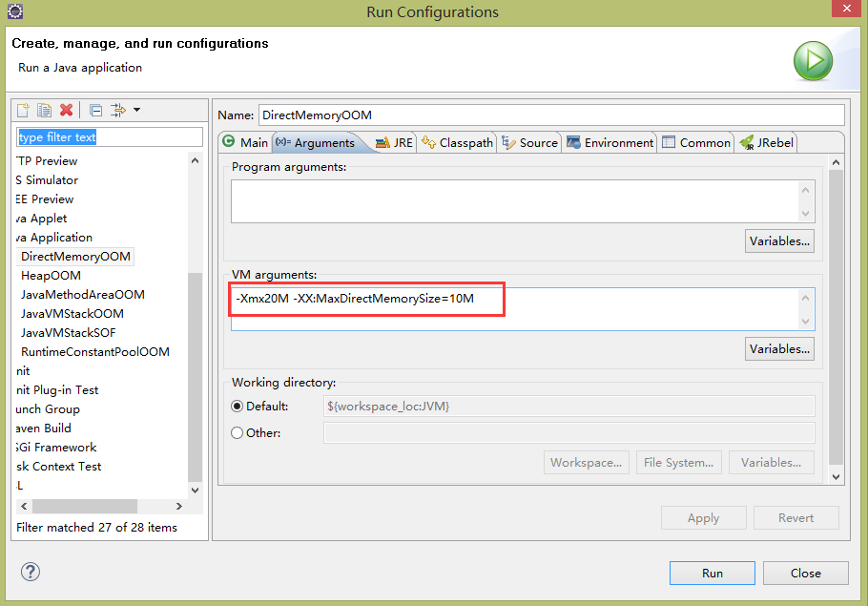Click the New launch configuration icon
Viewport: 868px width, 606px height.
[x=23, y=110]
